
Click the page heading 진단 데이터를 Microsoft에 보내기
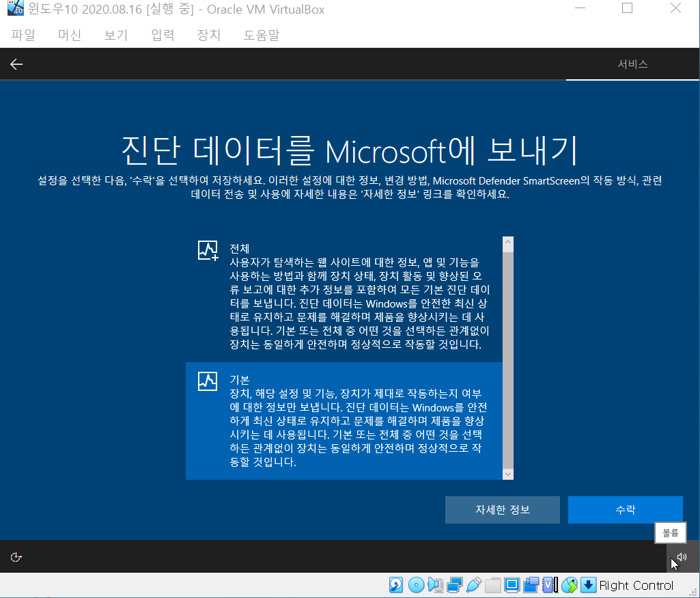coord(350,150)
